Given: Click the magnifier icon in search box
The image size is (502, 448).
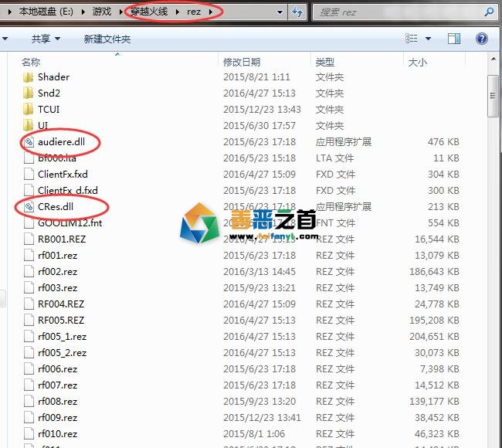Looking at the screenshot, I should pos(487,12).
